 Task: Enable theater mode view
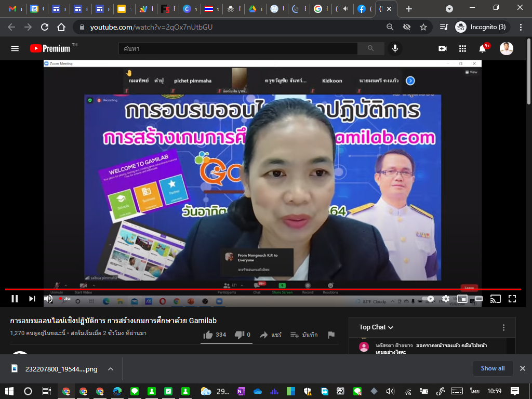(478, 299)
